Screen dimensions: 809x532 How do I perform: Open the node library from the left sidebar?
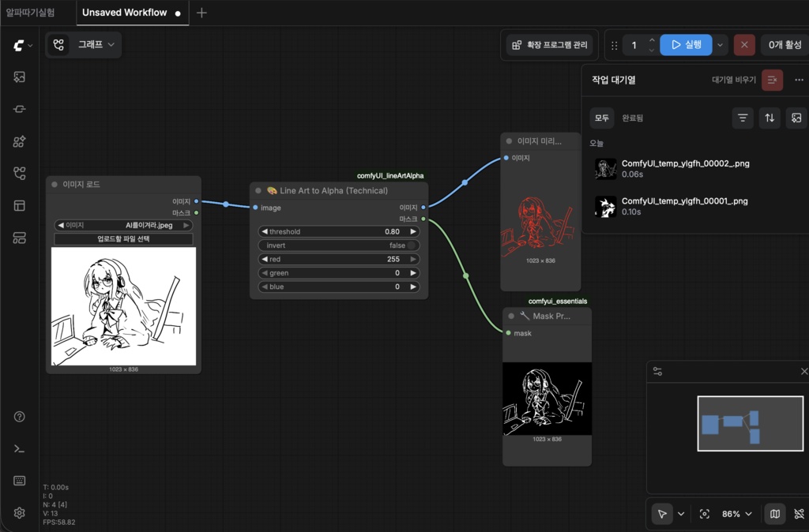19,141
